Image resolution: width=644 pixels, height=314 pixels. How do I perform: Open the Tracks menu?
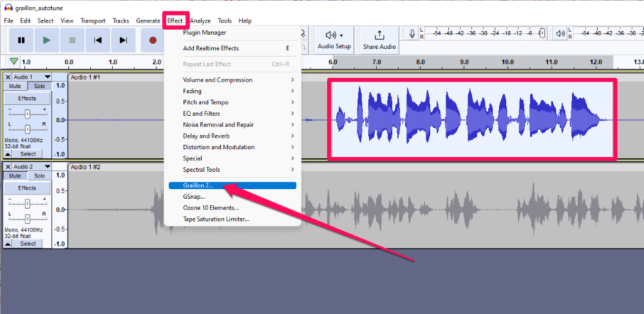click(121, 21)
